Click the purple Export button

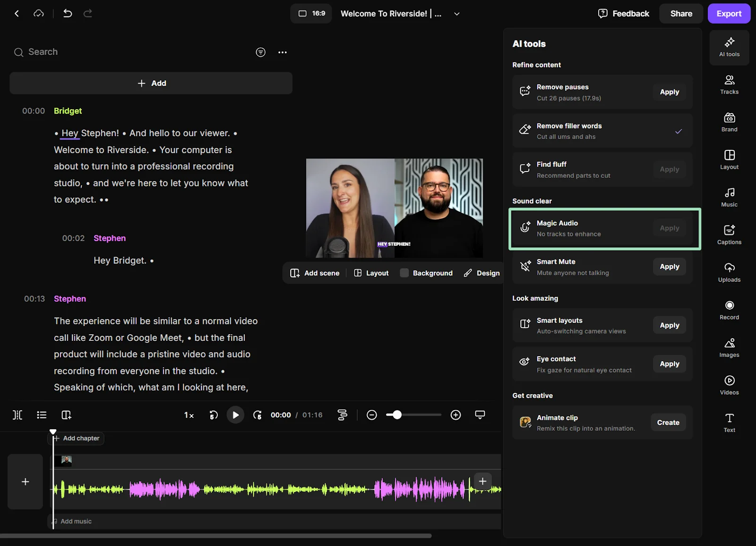[729, 14]
